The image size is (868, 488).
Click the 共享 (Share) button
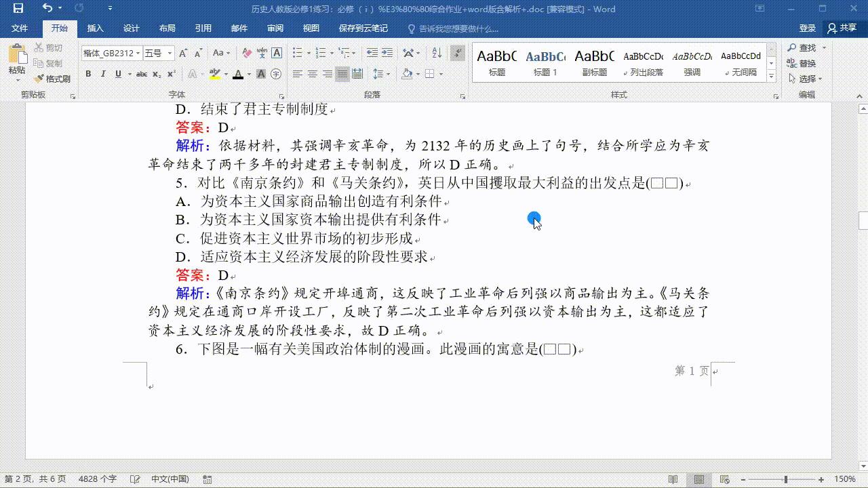846,28
